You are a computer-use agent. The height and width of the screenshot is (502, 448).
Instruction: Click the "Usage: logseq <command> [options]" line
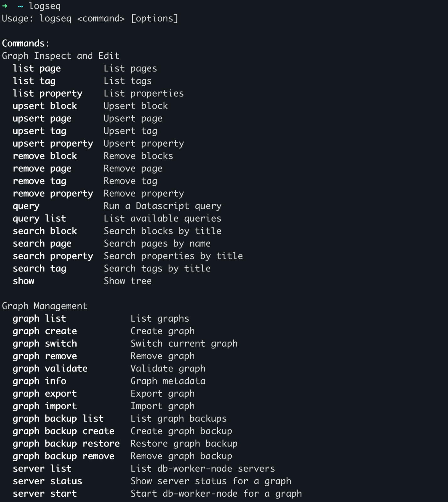click(x=90, y=19)
